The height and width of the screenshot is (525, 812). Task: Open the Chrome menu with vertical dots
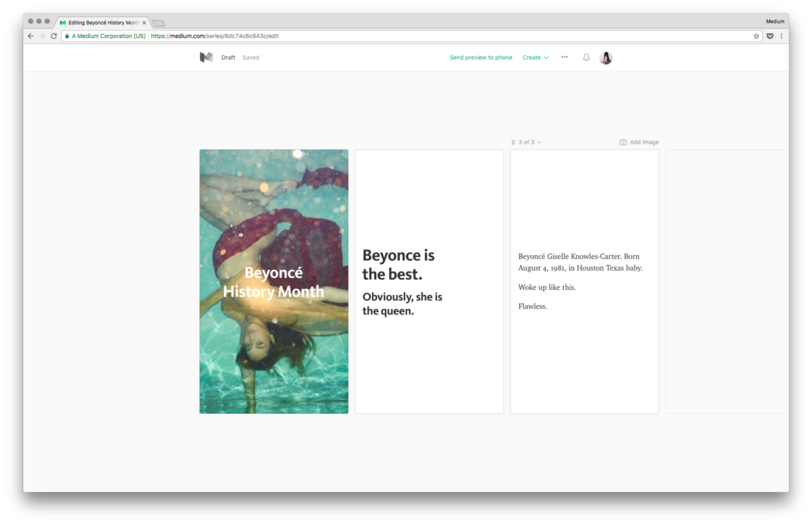782,36
